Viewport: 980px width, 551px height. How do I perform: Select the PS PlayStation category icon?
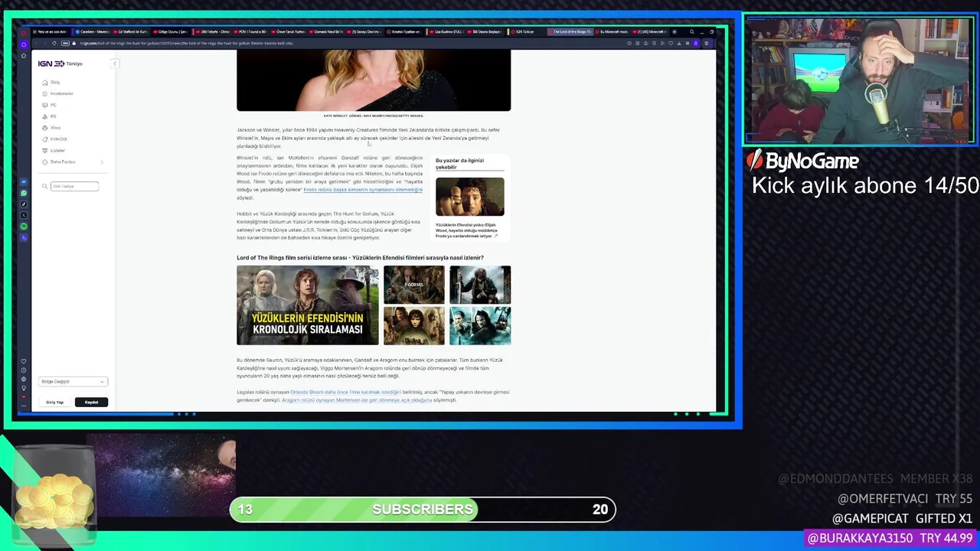tap(45, 116)
